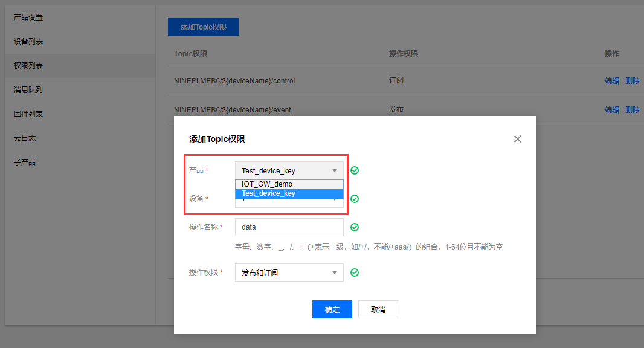Click the 操作名称 input containing data
The width and height of the screenshot is (644, 348).
coord(289,227)
